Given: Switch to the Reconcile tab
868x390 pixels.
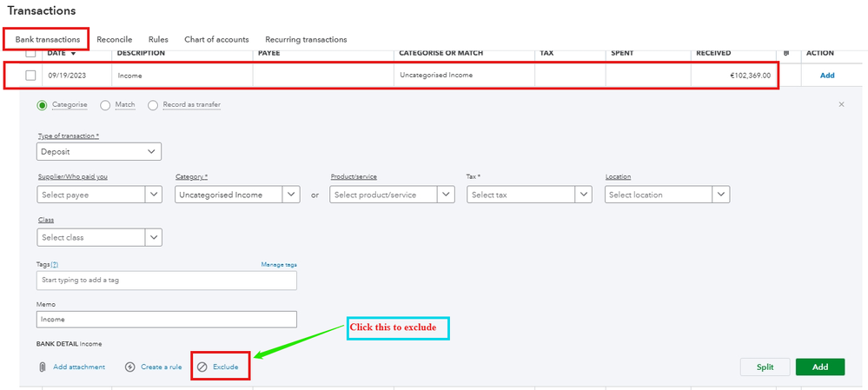Looking at the screenshot, I should 114,40.
